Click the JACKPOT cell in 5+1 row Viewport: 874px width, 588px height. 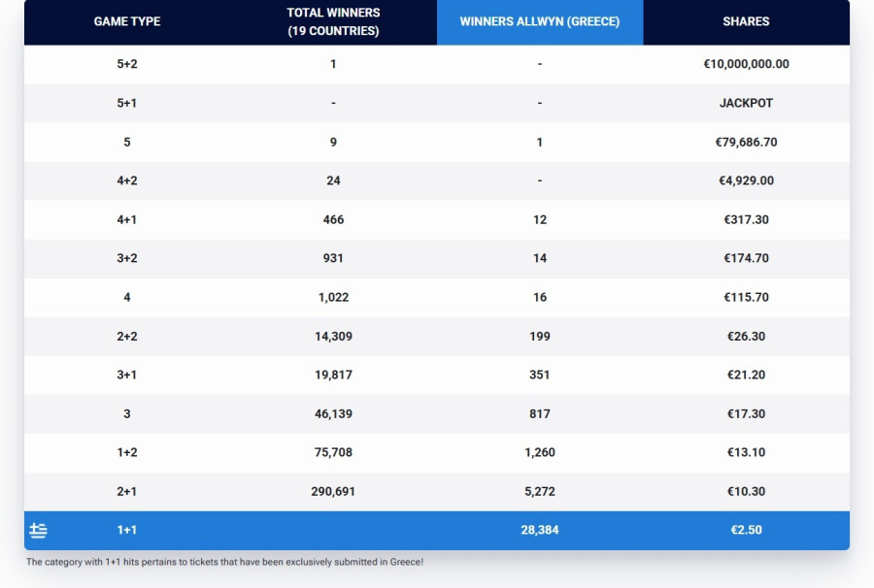coord(746,103)
